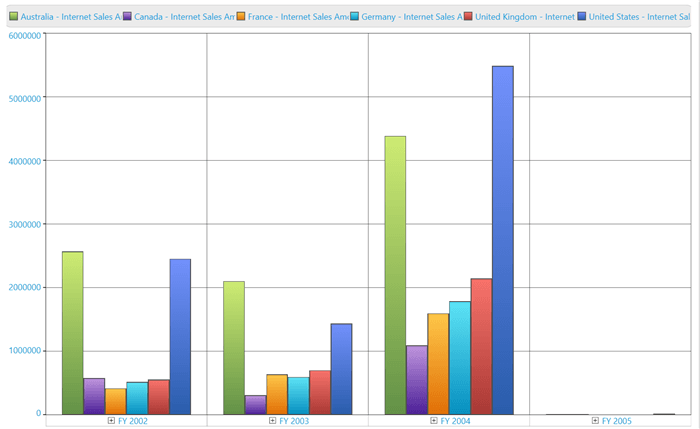Select the United States - Internet legend label

[639, 17]
